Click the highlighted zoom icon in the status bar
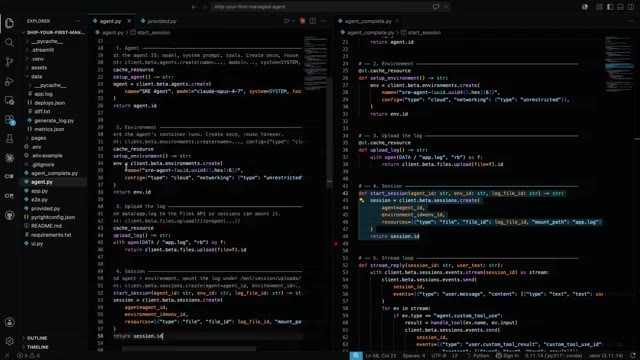Image resolution: width=640 pixels, height=360 pixels. click(x=356, y=356)
